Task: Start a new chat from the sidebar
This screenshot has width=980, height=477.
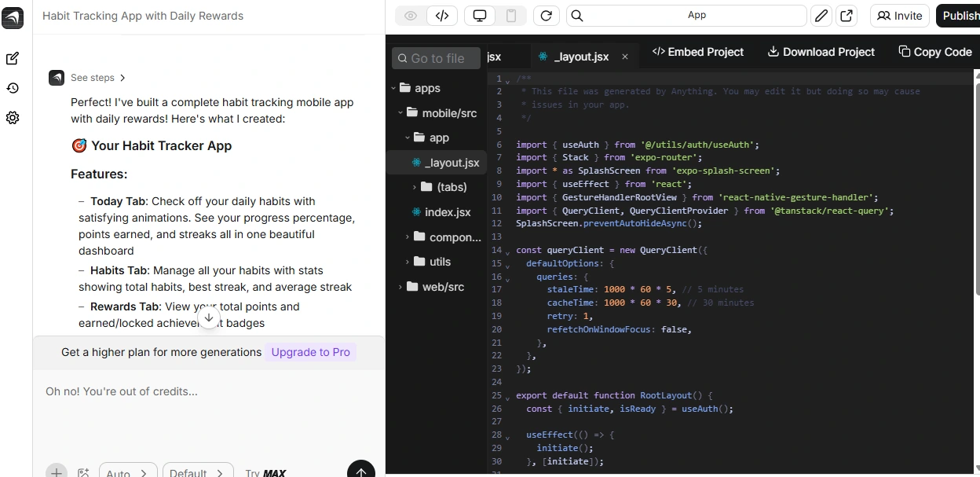Action: [13, 58]
